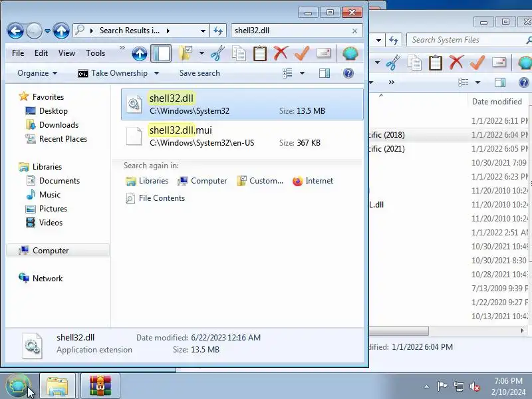Open the dropdown next to folder options icon
The height and width of the screenshot is (399, 532).
[201, 54]
